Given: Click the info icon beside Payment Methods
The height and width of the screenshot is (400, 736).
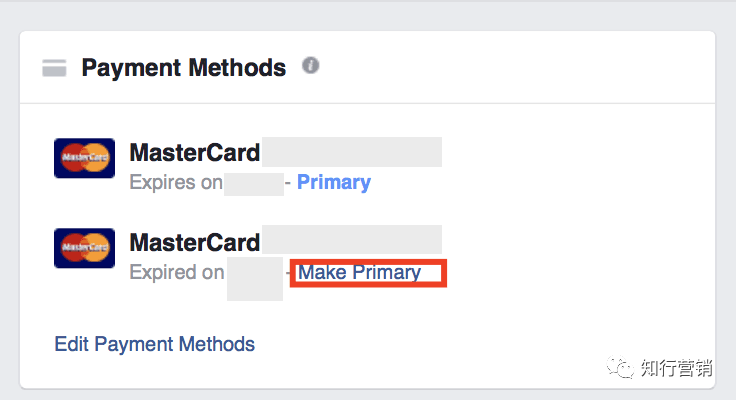Looking at the screenshot, I should 310,65.
